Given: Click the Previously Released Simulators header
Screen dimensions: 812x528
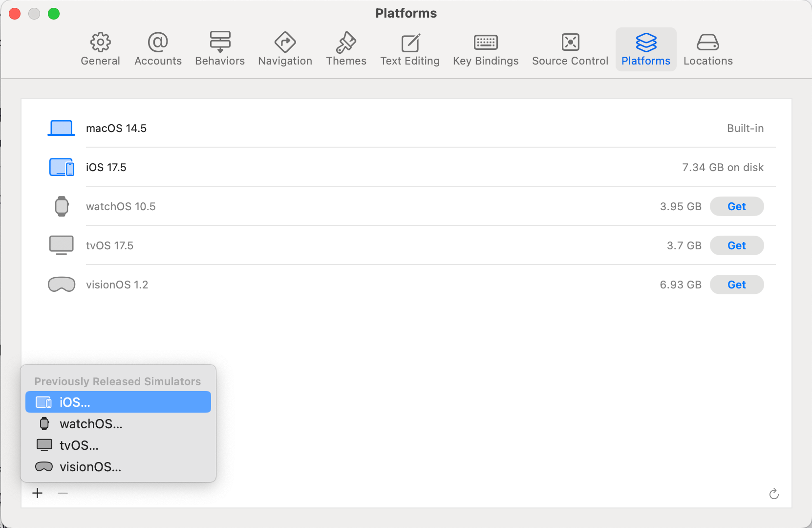Looking at the screenshot, I should [118, 381].
